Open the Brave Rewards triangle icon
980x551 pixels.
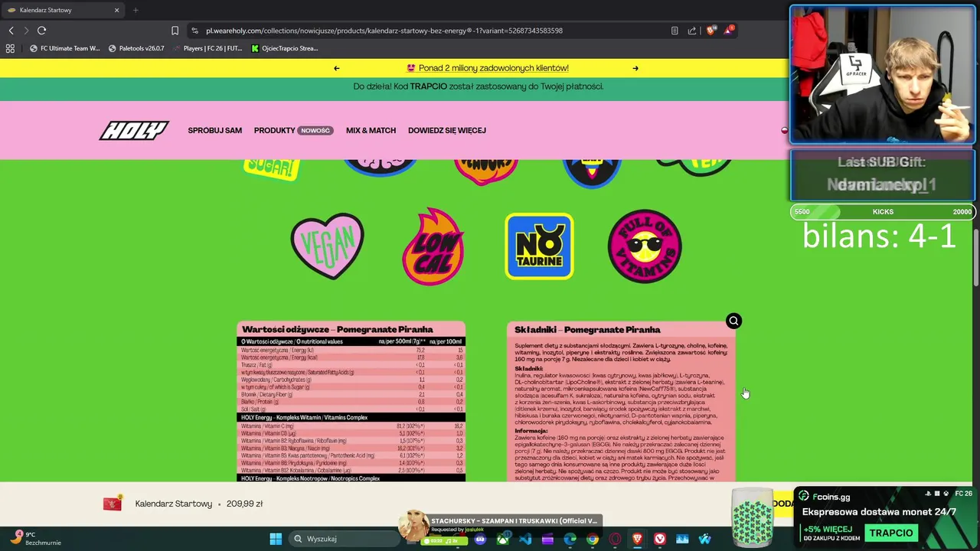pyautogui.click(x=729, y=31)
